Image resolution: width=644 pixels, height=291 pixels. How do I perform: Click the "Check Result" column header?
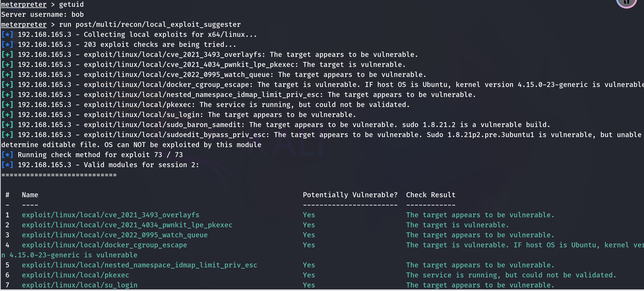[431, 195]
